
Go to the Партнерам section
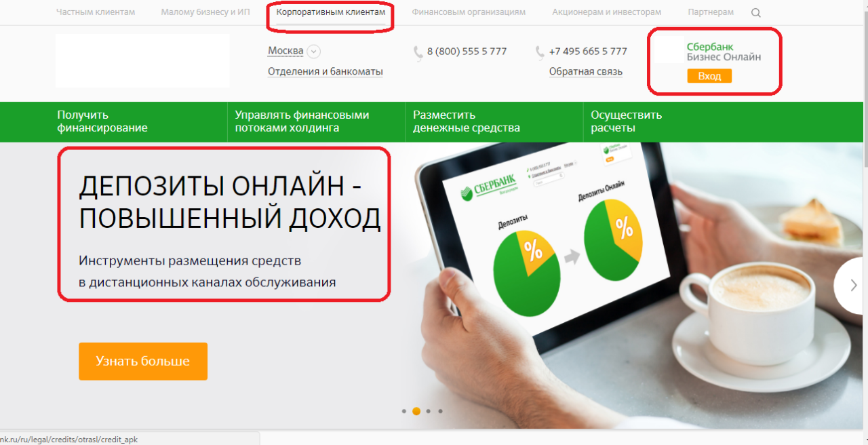[711, 12]
